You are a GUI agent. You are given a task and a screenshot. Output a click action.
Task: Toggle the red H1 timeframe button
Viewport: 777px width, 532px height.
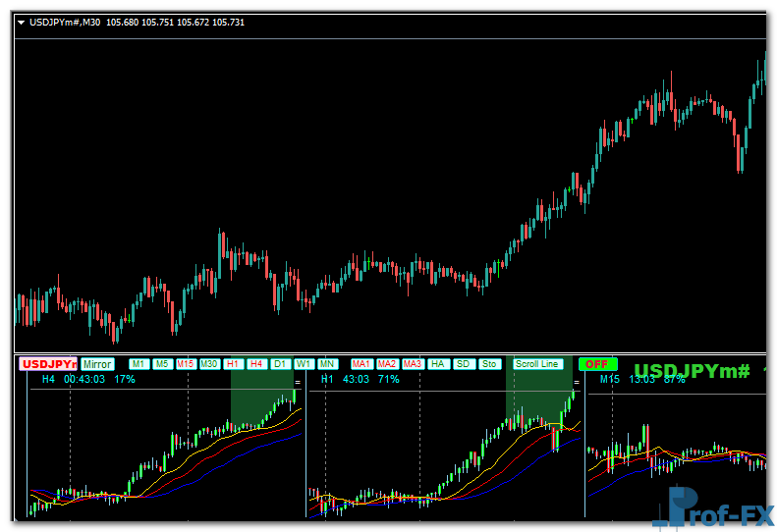[x=234, y=364]
